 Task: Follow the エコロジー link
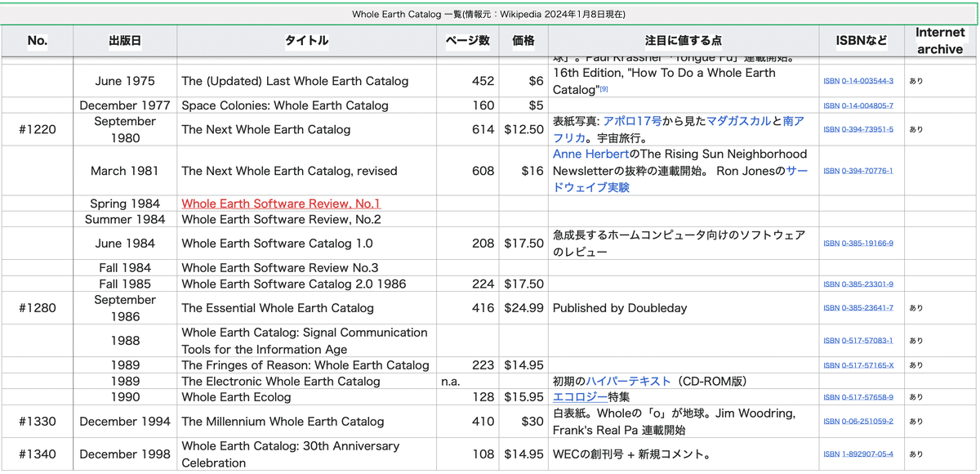580,397
